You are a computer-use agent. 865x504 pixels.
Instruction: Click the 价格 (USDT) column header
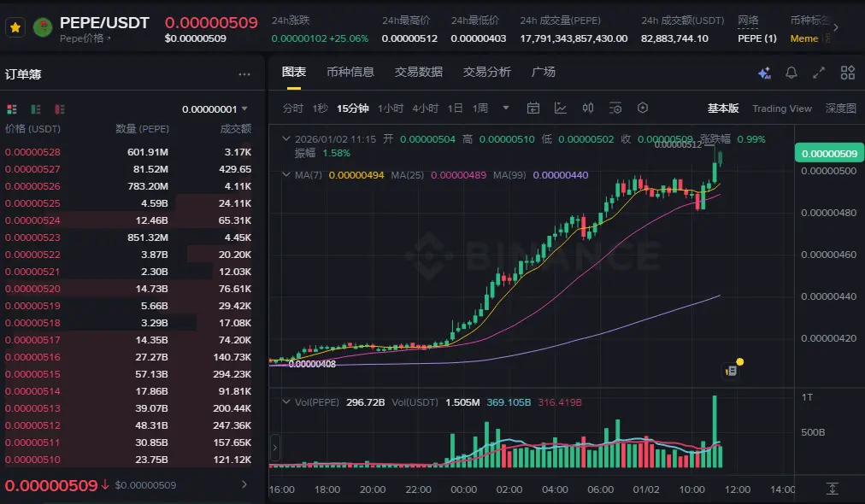[32, 129]
